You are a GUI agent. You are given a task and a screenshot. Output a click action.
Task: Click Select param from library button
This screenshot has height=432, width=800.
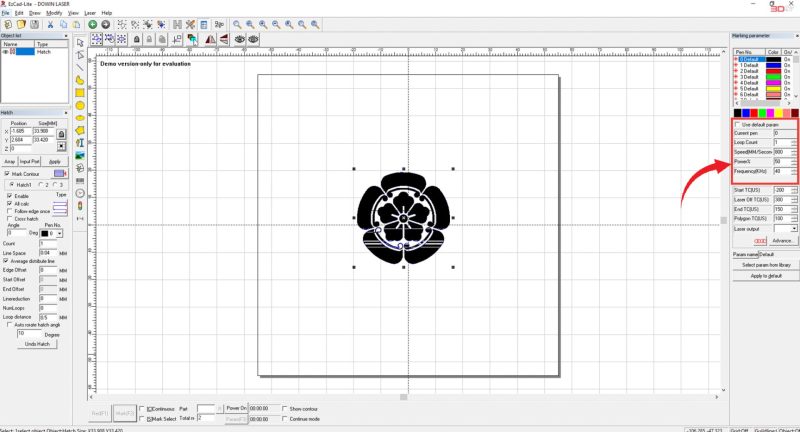point(766,265)
